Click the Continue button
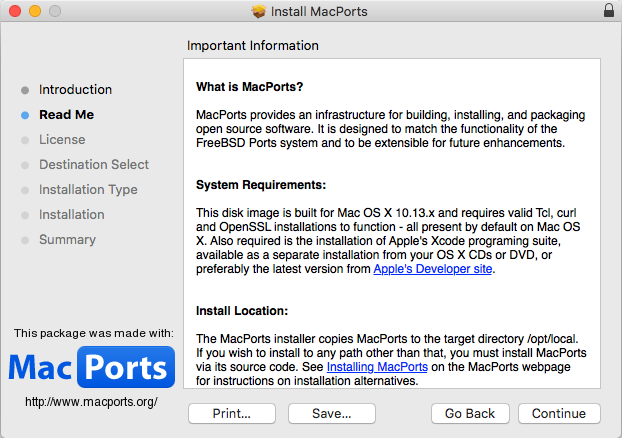The image size is (622, 438). click(559, 413)
